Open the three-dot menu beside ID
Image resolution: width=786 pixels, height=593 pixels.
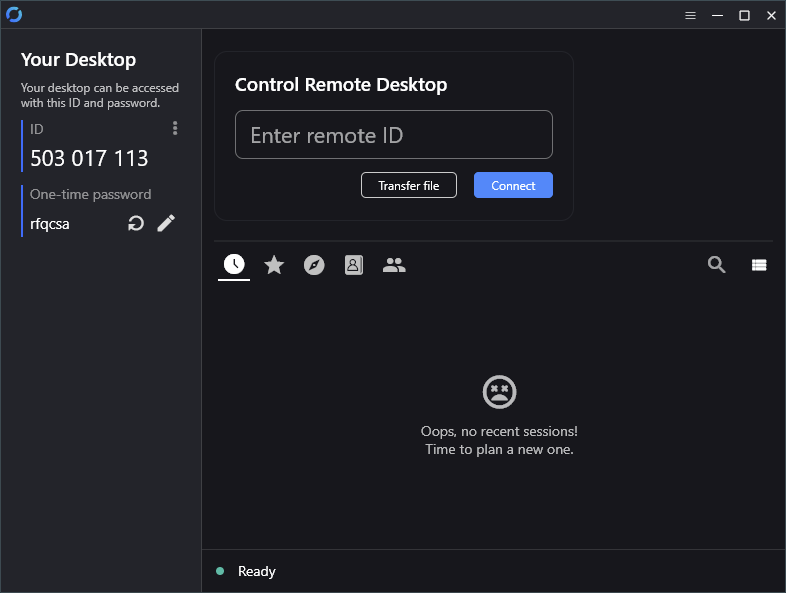(x=175, y=128)
